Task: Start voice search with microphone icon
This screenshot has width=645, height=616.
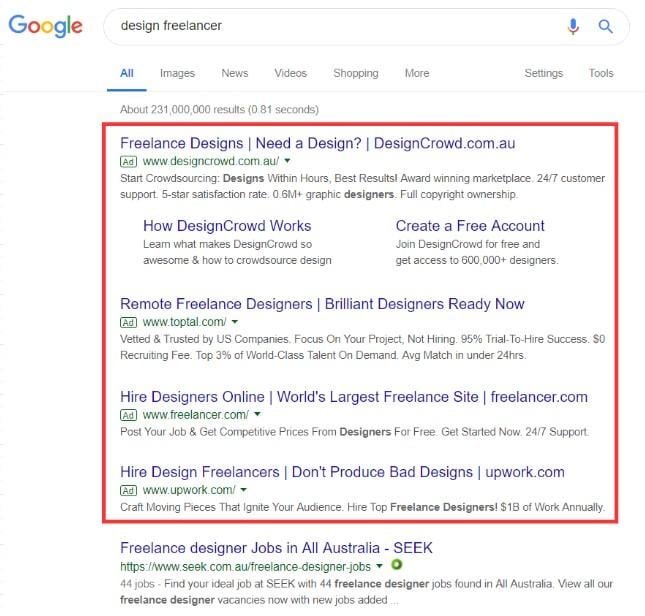Action: (x=573, y=26)
